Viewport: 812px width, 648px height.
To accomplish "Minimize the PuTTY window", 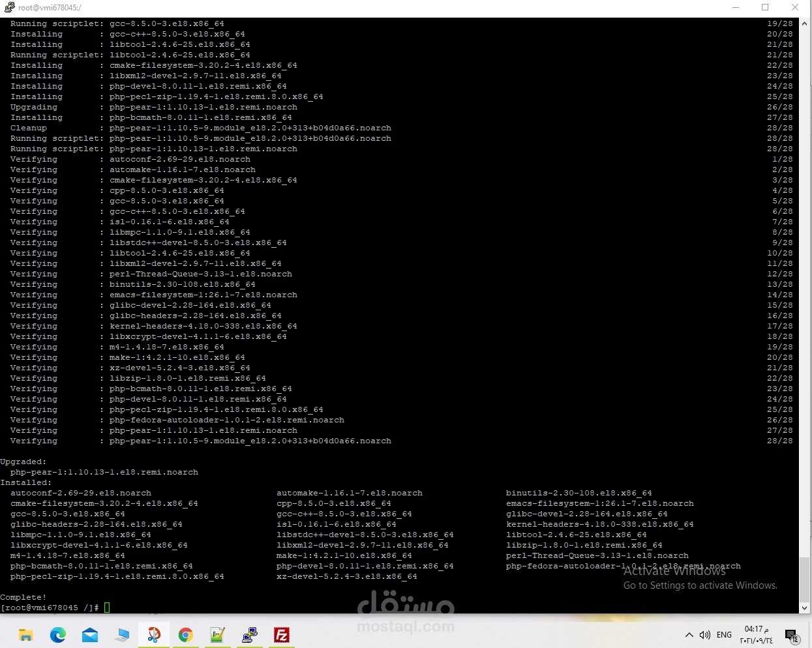I will 736,7.
